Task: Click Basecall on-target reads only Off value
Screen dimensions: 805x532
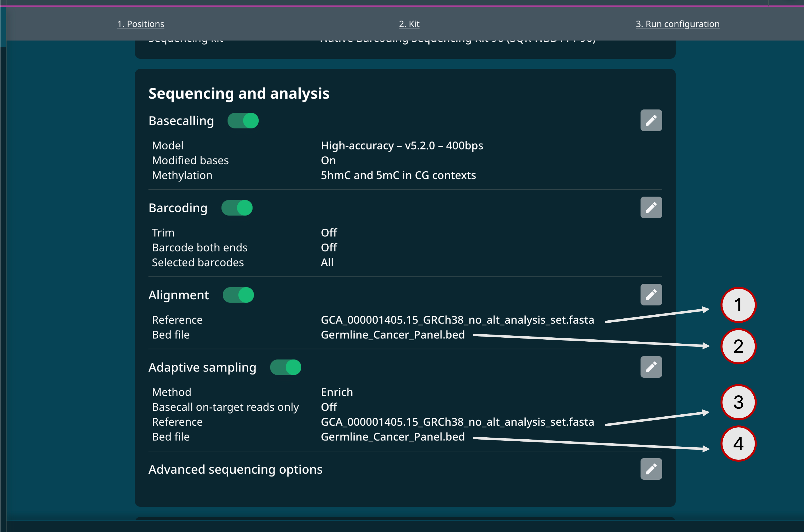Action: pos(329,407)
